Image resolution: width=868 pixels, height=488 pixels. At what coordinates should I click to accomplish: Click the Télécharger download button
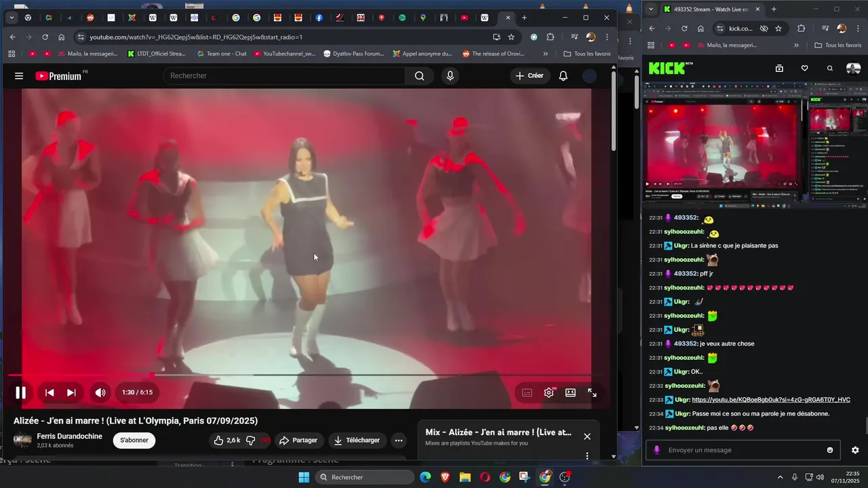[357, 440]
